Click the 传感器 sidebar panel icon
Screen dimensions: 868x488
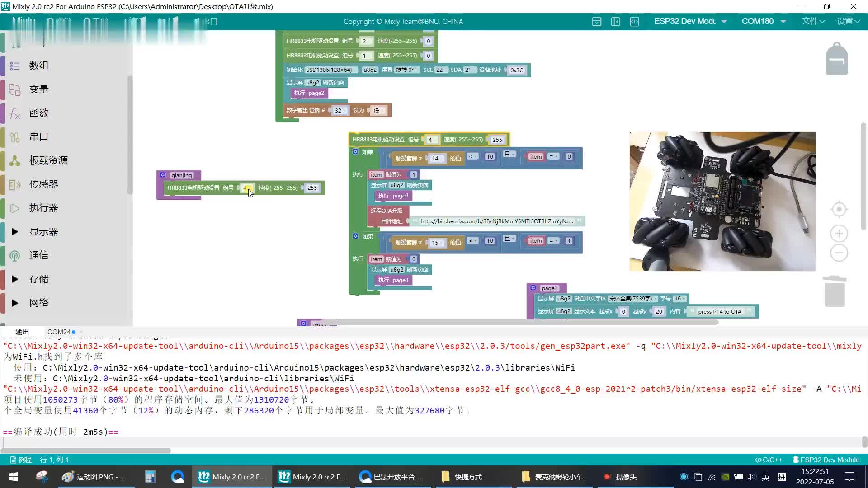point(15,184)
